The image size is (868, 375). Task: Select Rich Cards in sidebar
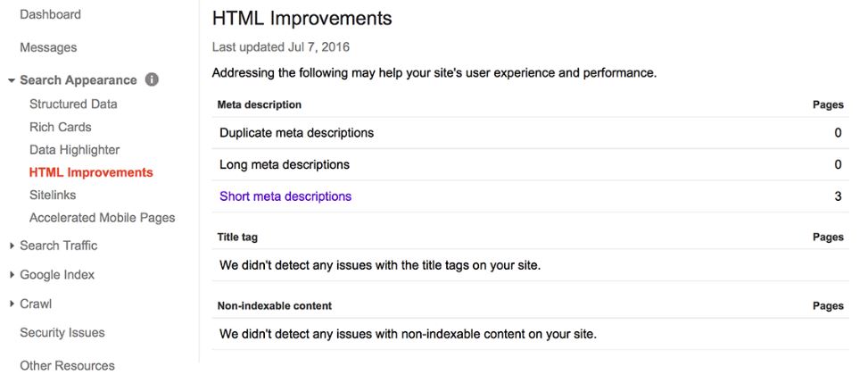[x=60, y=127]
